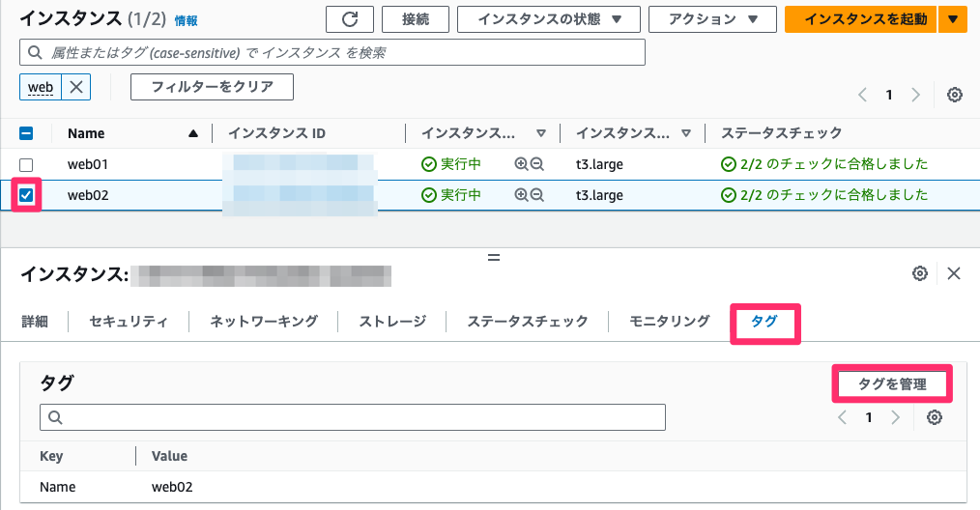Open the ステータスチェック tab
The image size is (980, 510).
point(528,322)
